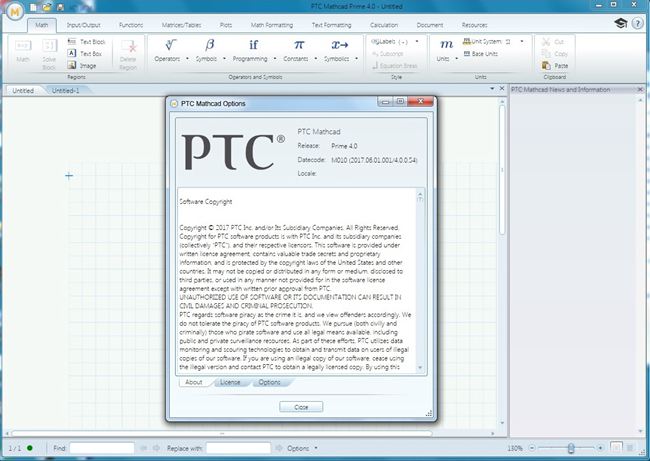
Task: Close the active worksheet tab
Action: coord(502,88)
